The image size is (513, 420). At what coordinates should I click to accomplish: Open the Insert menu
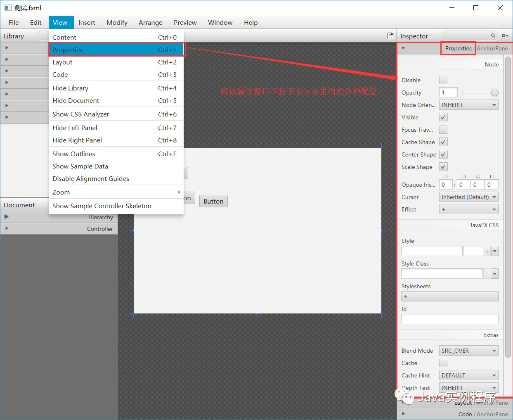[87, 22]
